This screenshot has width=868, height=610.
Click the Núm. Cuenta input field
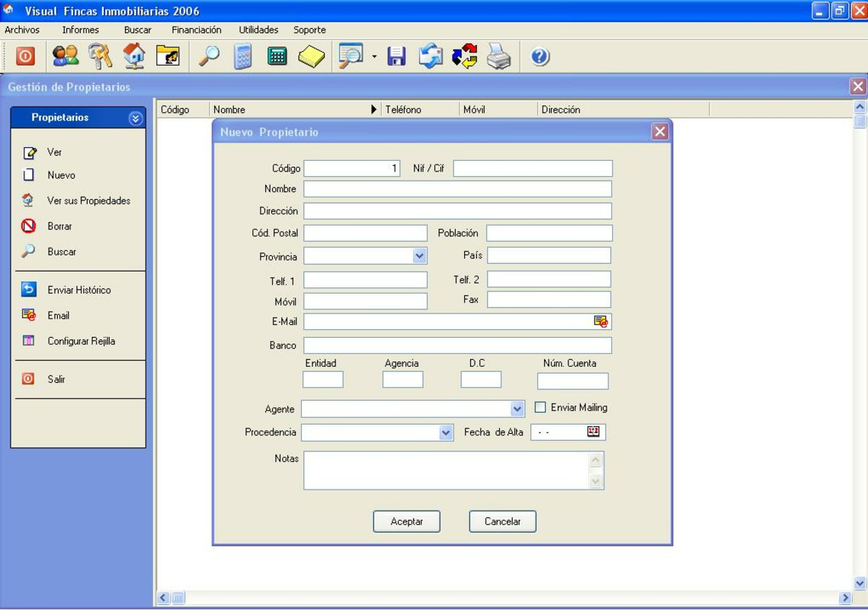tap(572, 381)
